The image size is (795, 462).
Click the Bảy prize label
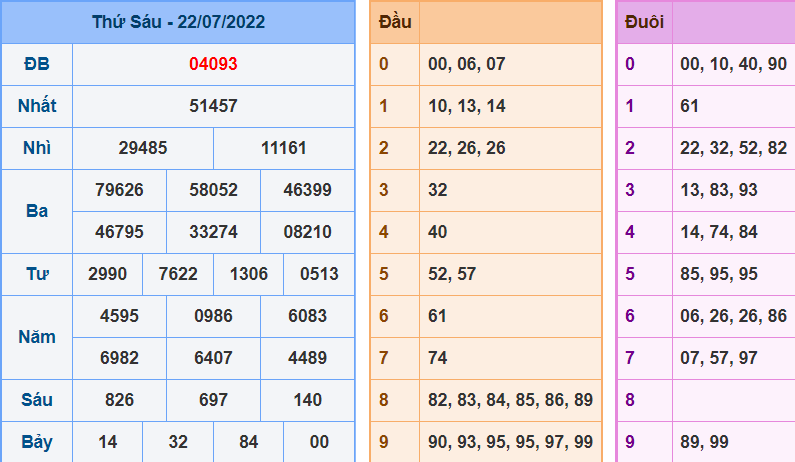click(37, 443)
